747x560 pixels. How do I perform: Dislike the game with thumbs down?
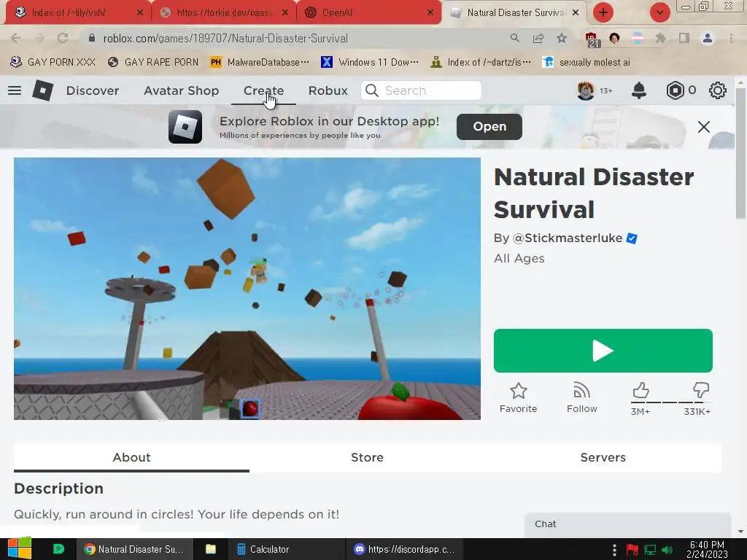coord(701,390)
